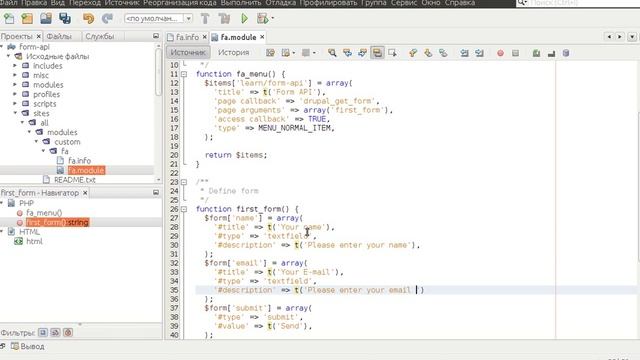Fold the fa_menu function at line 11
The image size is (640, 360).
pos(184,74)
